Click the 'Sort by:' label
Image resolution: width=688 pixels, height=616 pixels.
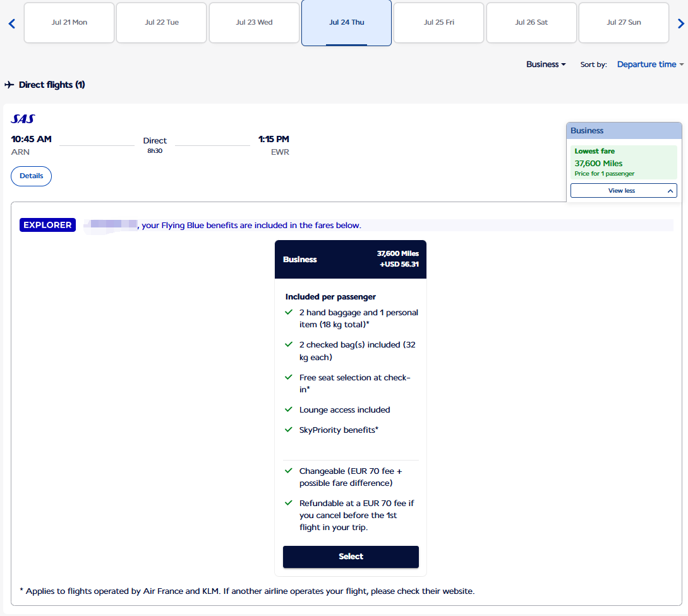[593, 64]
